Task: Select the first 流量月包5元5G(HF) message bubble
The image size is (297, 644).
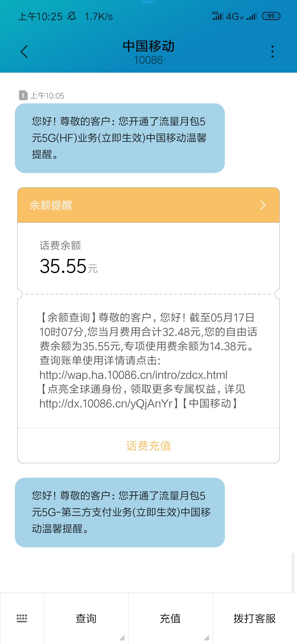Action: pyautogui.click(x=120, y=138)
